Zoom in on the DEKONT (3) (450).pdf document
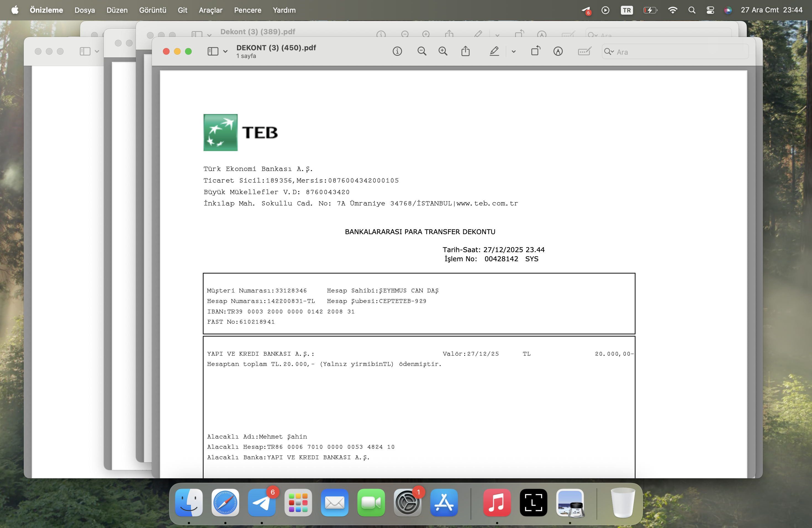The width and height of the screenshot is (812, 528). 443,52
